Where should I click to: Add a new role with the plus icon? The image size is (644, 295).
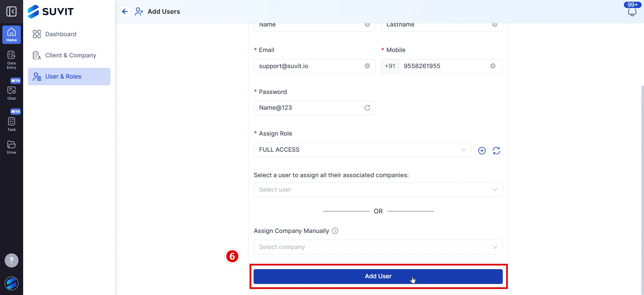[482, 151]
